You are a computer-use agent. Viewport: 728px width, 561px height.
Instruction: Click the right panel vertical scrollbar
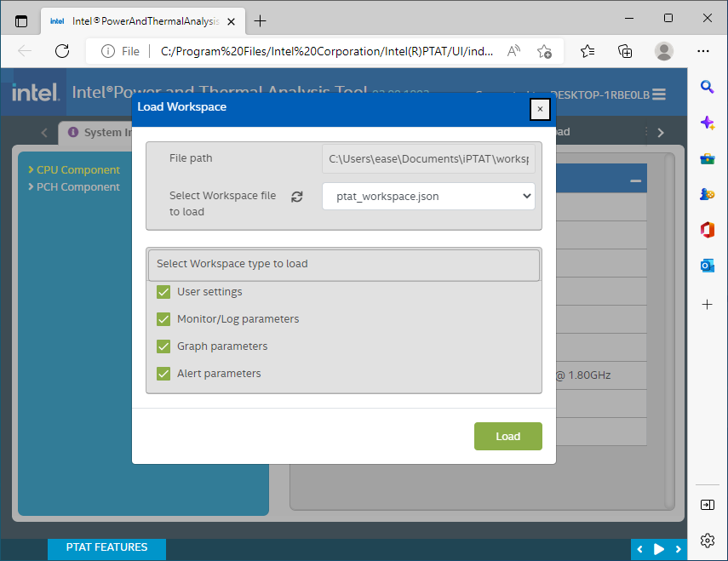click(x=669, y=332)
